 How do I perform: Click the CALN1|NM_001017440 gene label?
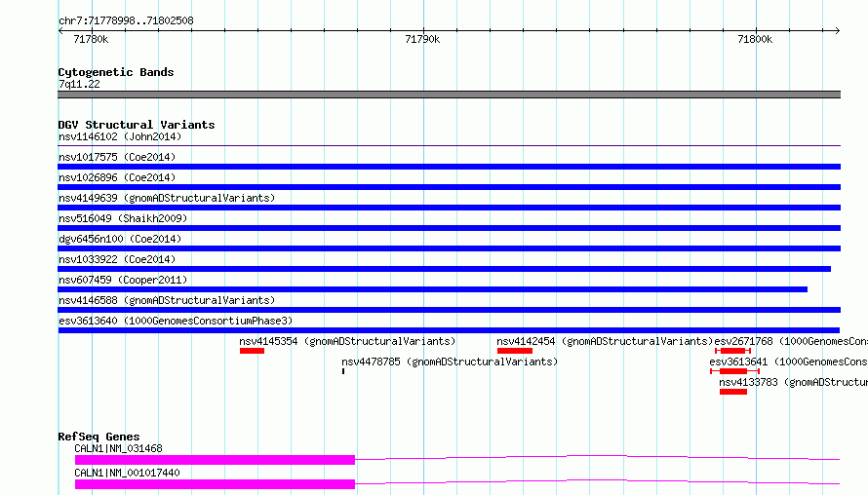[x=128, y=473]
